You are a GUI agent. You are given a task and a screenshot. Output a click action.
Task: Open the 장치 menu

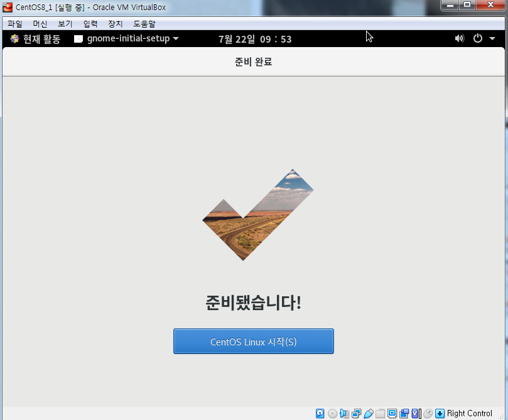coord(115,24)
